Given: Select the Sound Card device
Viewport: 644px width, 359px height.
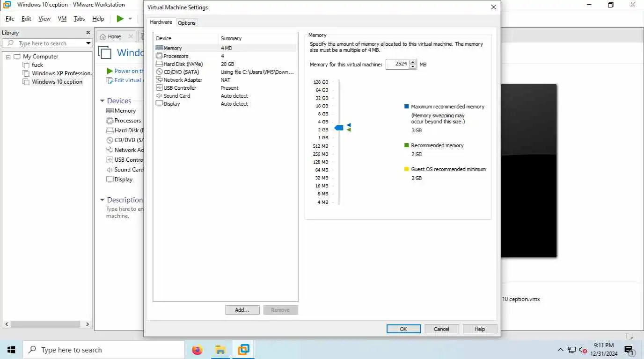Looking at the screenshot, I should point(226,96).
